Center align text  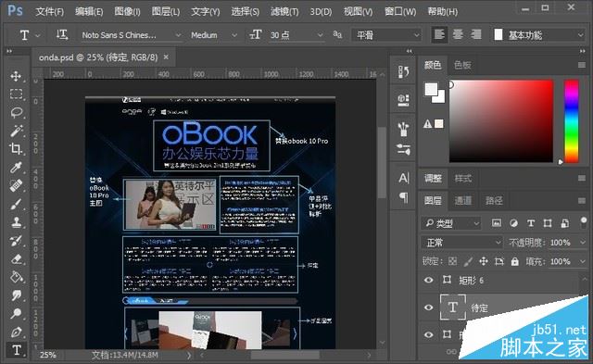click(x=458, y=35)
